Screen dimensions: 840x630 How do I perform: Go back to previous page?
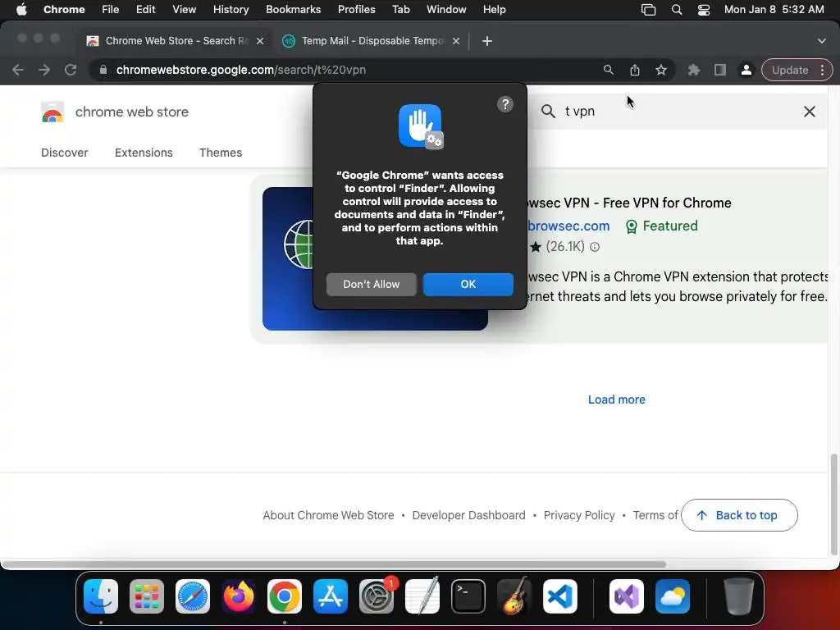tap(18, 70)
